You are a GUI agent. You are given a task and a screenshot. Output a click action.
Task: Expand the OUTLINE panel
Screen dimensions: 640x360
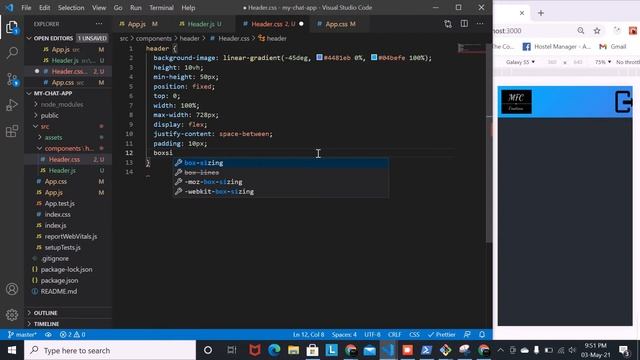(45, 313)
